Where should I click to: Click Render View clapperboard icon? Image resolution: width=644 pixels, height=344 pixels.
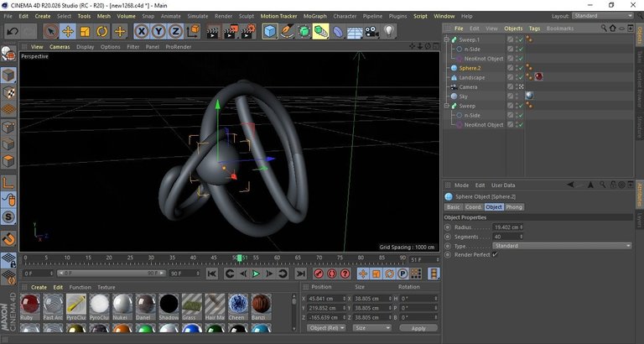point(212,32)
